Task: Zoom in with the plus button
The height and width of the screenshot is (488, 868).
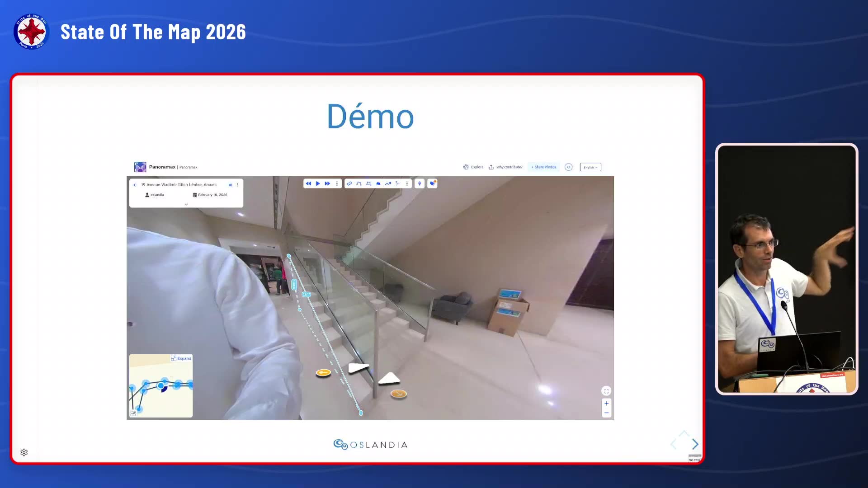Action: click(x=606, y=404)
